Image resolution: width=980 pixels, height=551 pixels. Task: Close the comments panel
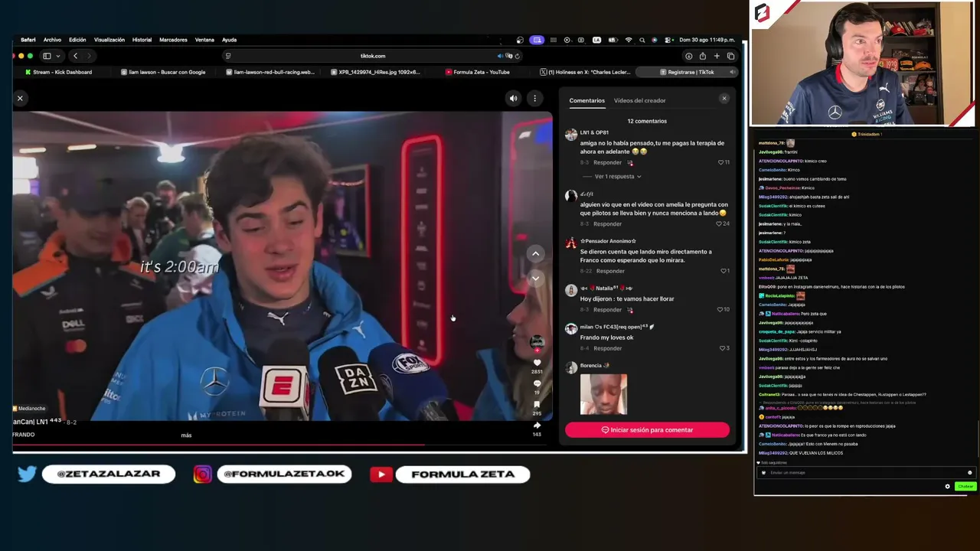[x=724, y=99]
